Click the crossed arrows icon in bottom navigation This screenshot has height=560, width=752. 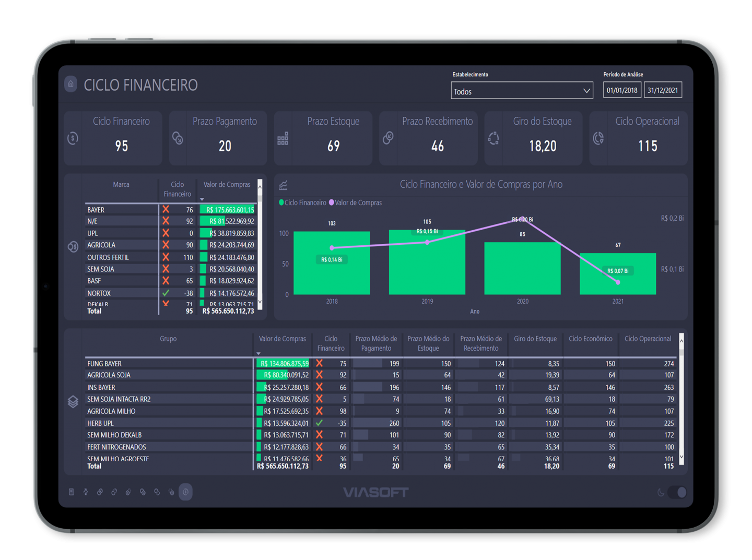(x=86, y=492)
